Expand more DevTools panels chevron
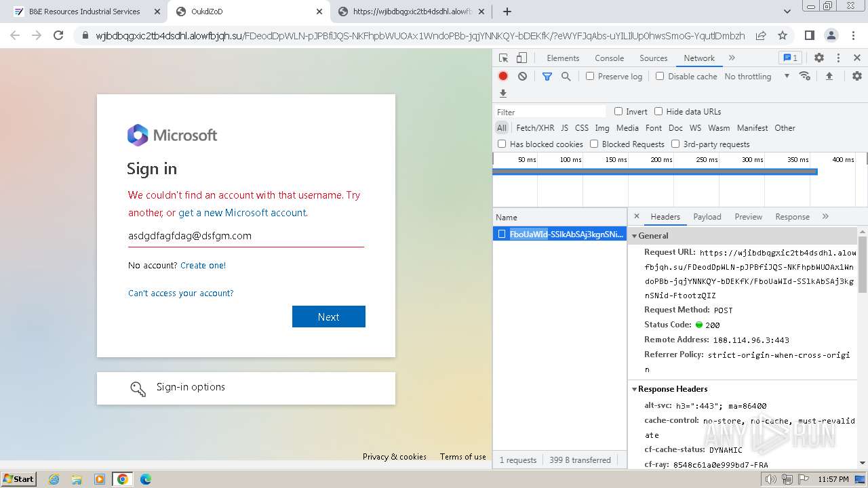Image resolution: width=868 pixels, height=488 pixels. 732,58
